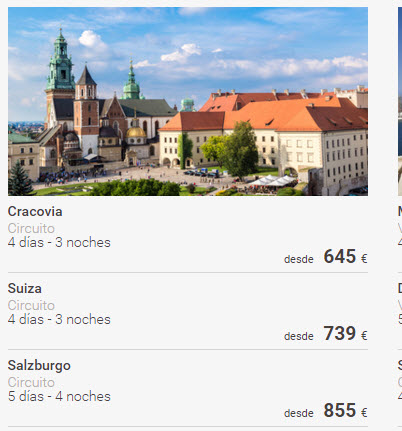Click Suiza's 4 días - 3 noches text
This screenshot has width=402, height=431.
click(59, 319)
